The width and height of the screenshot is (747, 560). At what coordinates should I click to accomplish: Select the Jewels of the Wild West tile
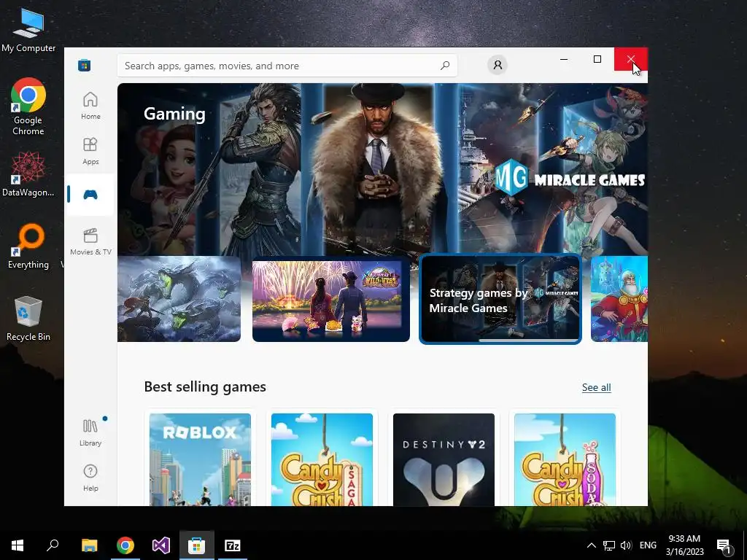pos(331,299)
